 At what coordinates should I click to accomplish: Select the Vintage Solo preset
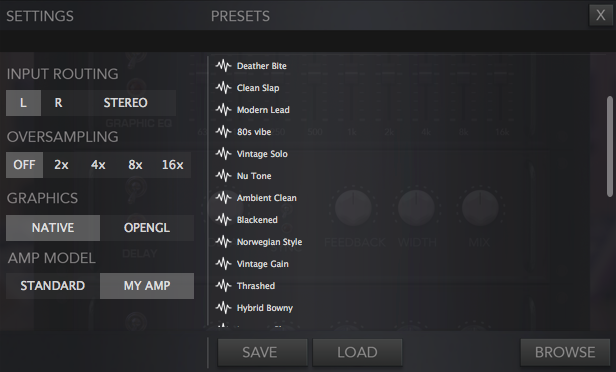pos(262,154)
